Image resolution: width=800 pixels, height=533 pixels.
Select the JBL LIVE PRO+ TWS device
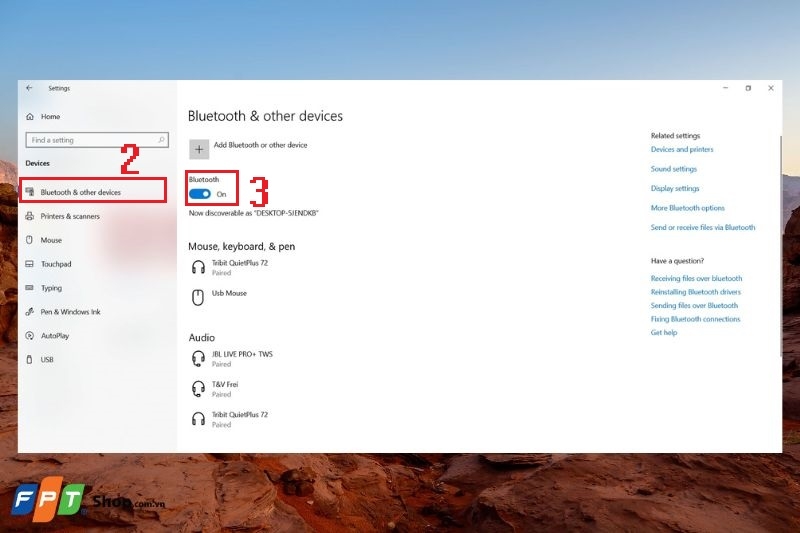point(242,359)
